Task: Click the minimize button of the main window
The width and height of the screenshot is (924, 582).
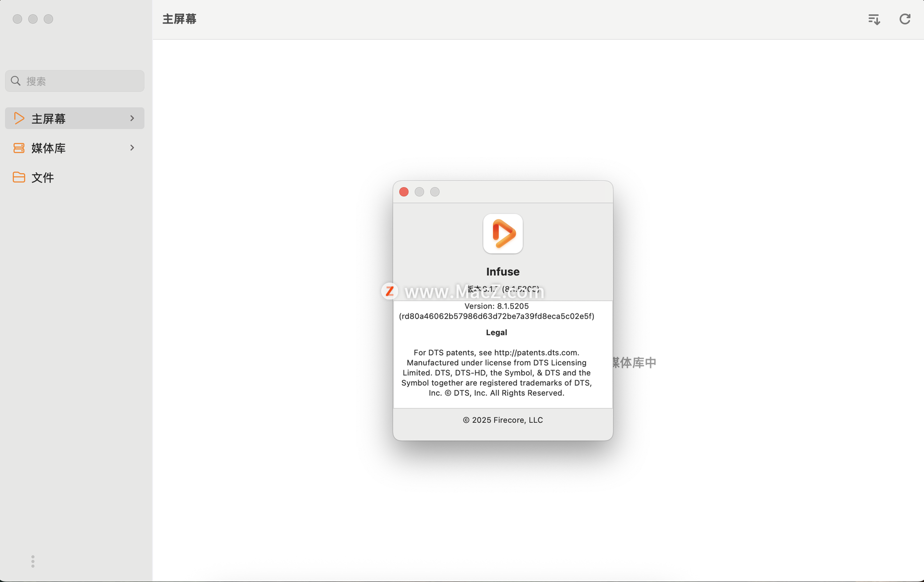Action: coord(33,19)
